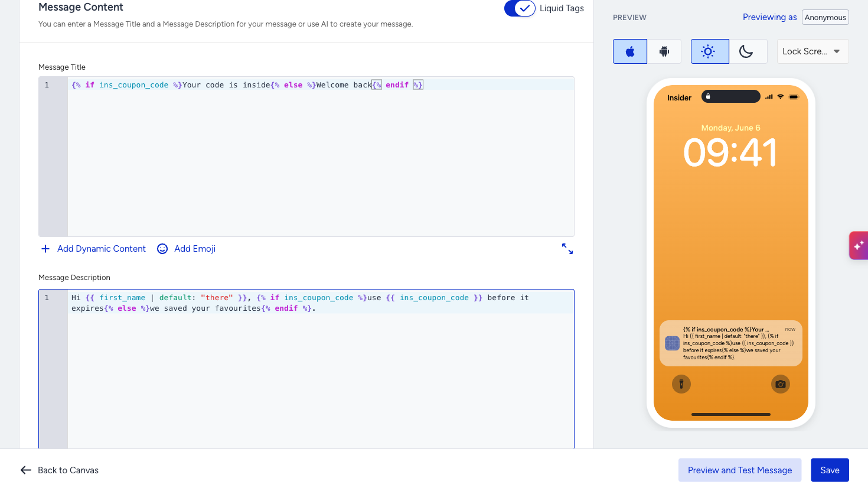Click the smiley icon for emoji
868x491 pixels.
[162, 249]
